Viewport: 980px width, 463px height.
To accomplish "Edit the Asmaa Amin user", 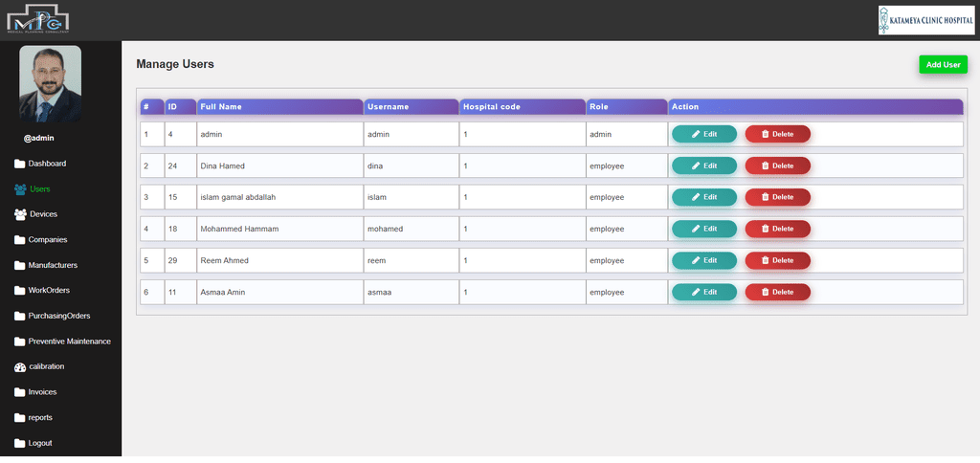I will pyautogui.click(x=704, y=292).
